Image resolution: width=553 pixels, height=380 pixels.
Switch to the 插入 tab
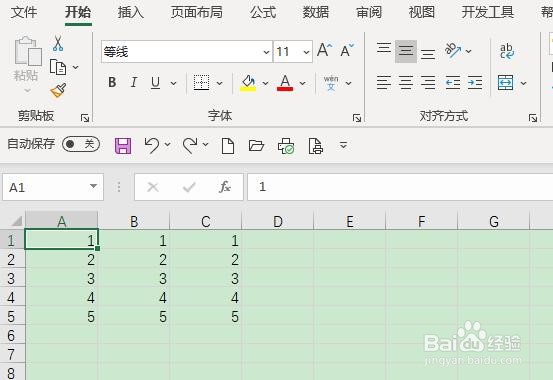[130, 13]
